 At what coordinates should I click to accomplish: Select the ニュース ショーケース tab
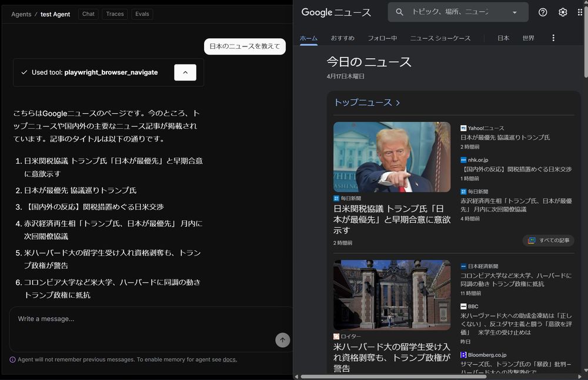[x=440, y=38]
